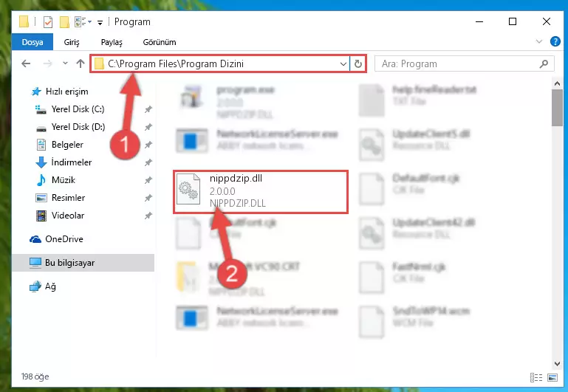Open Müzik folder in sidebar

(56, 180)
